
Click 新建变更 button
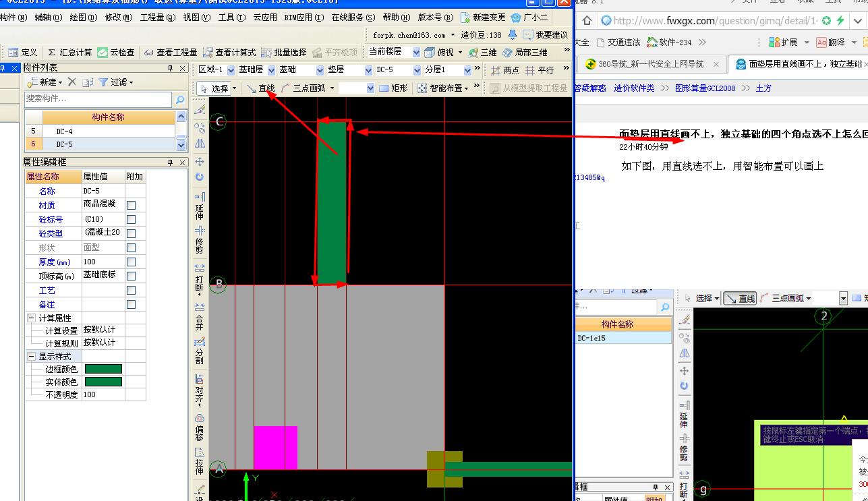pos(483,18)
